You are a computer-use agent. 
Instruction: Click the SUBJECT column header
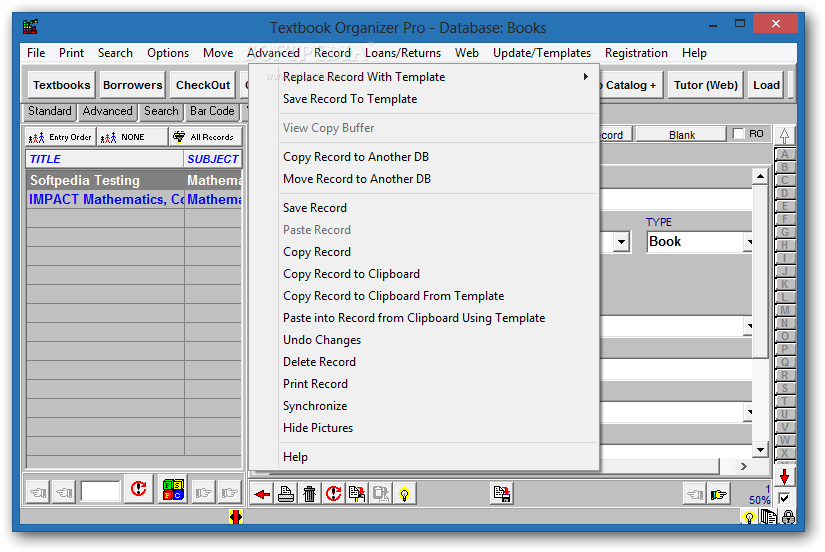(x=213, y=159)
